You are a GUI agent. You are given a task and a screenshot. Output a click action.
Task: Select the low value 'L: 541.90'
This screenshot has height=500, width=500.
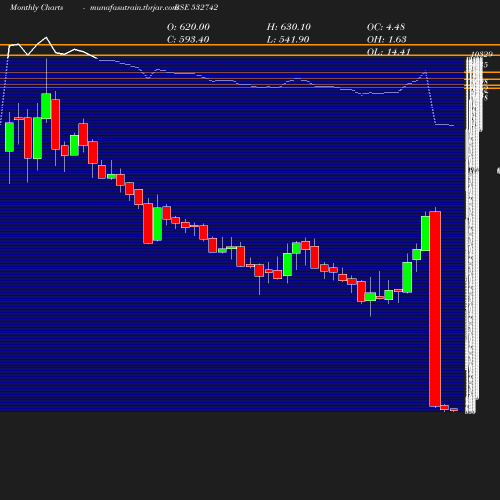pyautogui.click(x=288, y=39)
